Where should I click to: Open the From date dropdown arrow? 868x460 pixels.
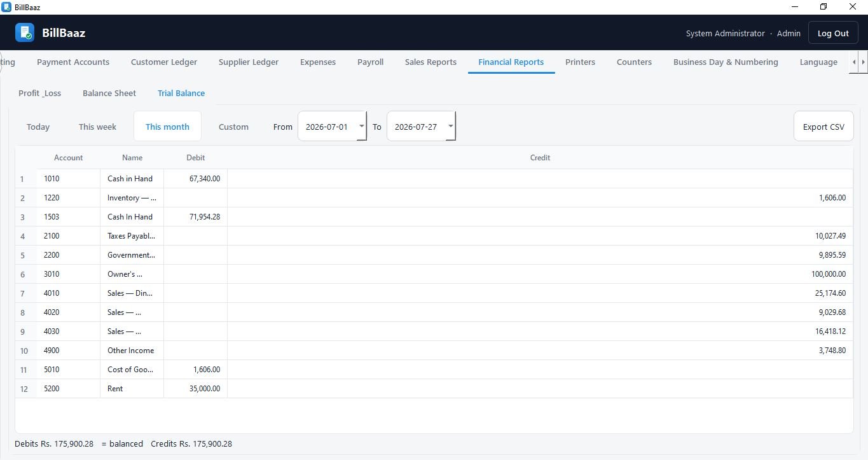(361, 126)
